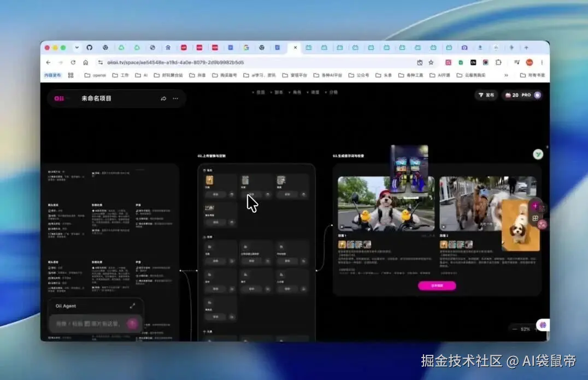
Task: Click the pink generate button below scenes
Action: pos(437,285)
